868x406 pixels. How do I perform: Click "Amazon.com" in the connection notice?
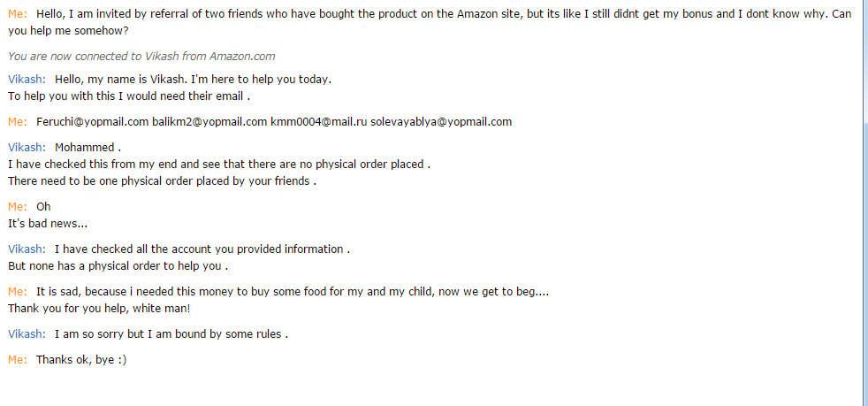click(x=242, y=56)
